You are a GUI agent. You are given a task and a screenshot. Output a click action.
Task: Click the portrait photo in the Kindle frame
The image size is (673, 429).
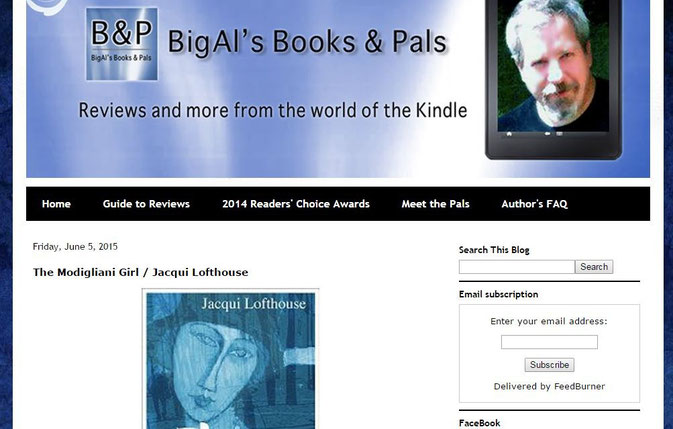point(553,65)
